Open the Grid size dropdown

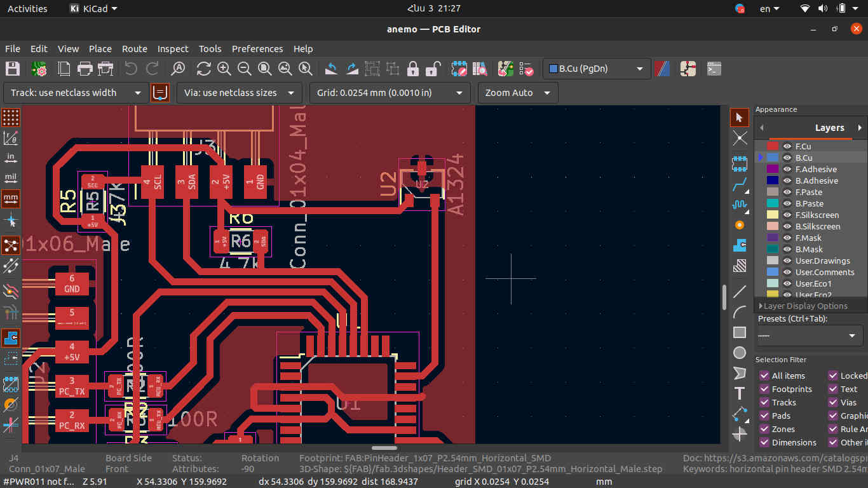(390, 93)
